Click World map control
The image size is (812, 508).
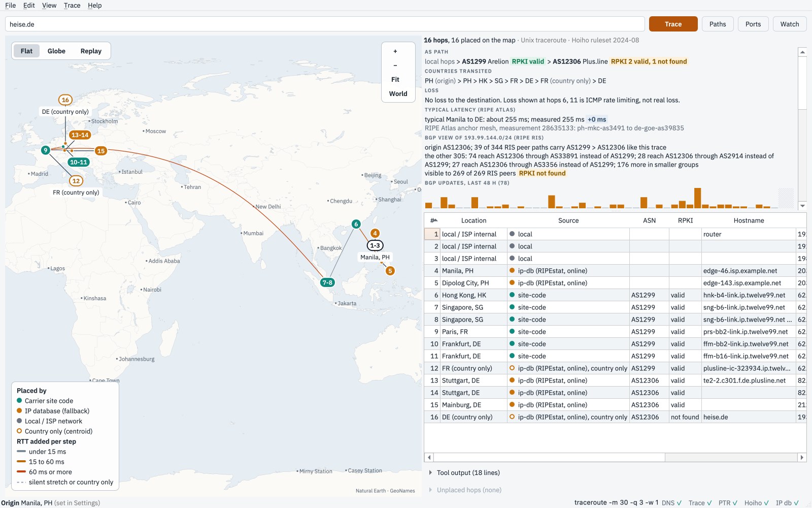[x=398, y=94]
